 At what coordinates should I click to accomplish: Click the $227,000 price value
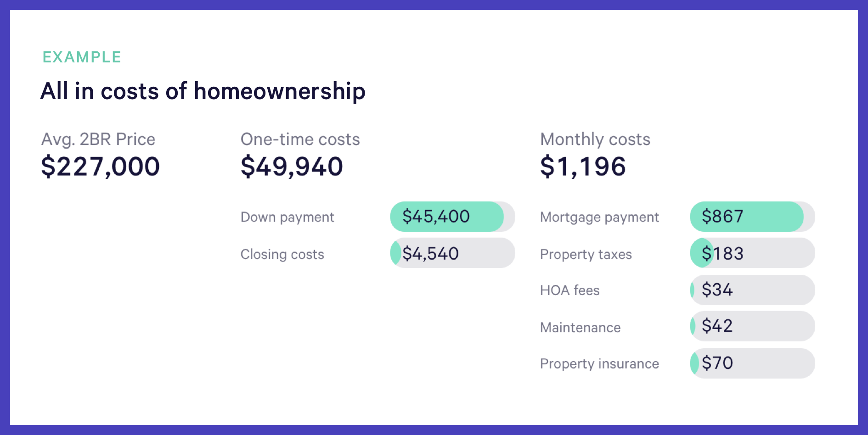coord(100,166)
